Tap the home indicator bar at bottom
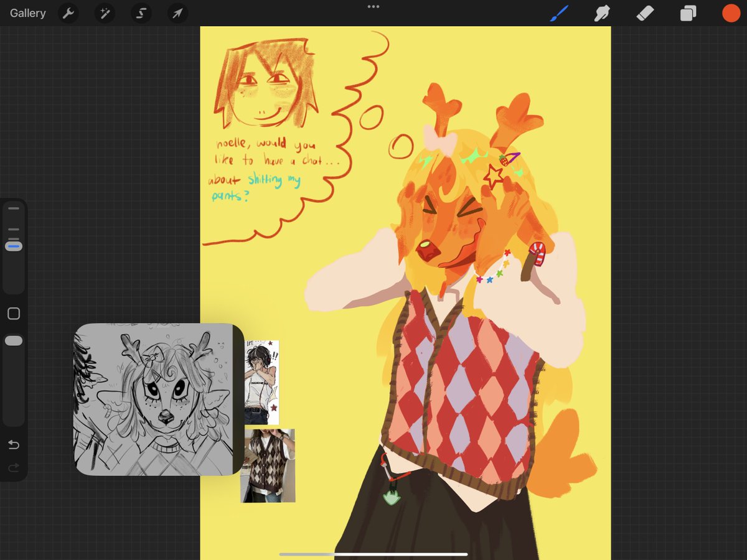 (x=374, y=554)
